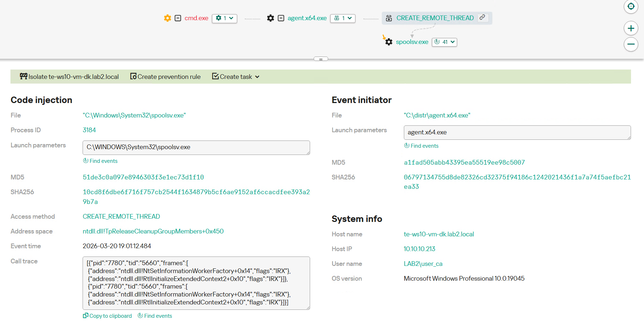644x321 pixels.
Task: Zoom in on the process graph
Action: [631, 28]
